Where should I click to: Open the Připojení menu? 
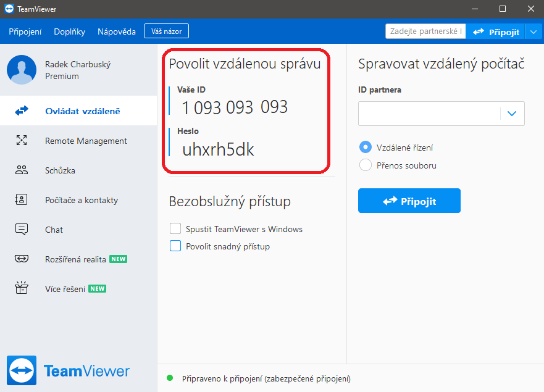coord(25,31)
